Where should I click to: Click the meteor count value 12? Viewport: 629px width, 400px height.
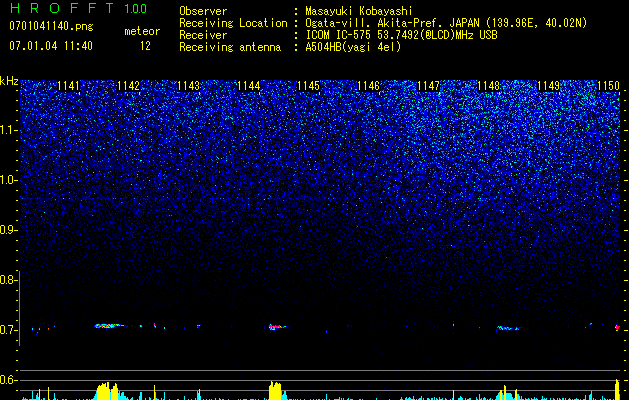tap(145, 46)
